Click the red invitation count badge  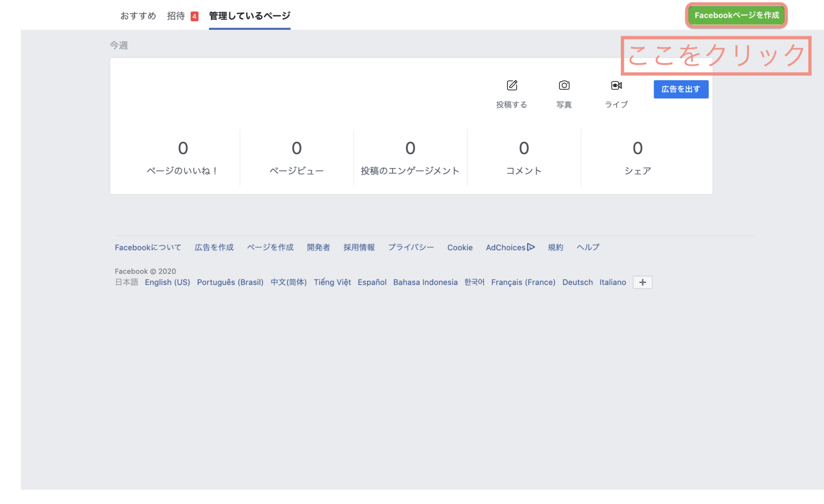(x=195, y=16)
